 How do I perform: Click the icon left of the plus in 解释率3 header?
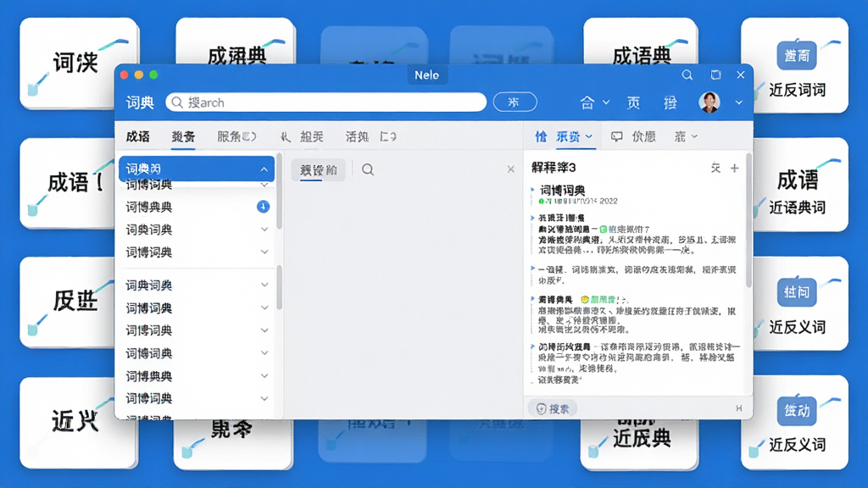tap(715, 168)
